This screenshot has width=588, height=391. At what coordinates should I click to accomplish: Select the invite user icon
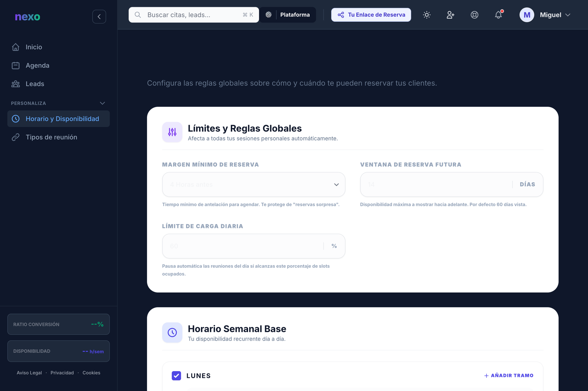450,15
